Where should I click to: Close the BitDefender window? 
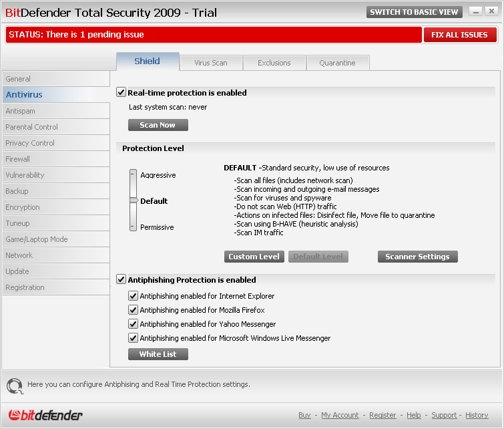click(x=491, y=11)
